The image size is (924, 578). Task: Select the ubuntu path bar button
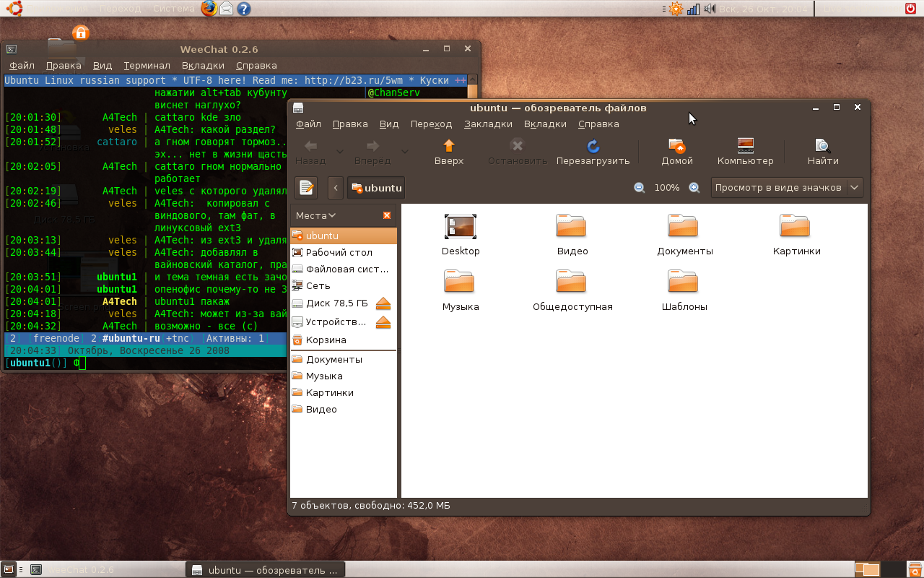tap(375, 188)
